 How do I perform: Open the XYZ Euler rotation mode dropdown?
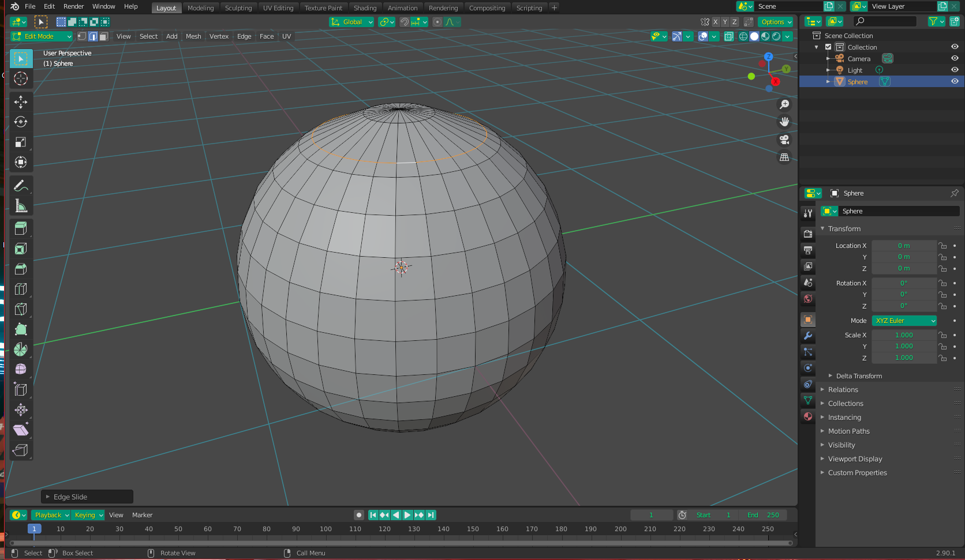click(x=904, y=321)
